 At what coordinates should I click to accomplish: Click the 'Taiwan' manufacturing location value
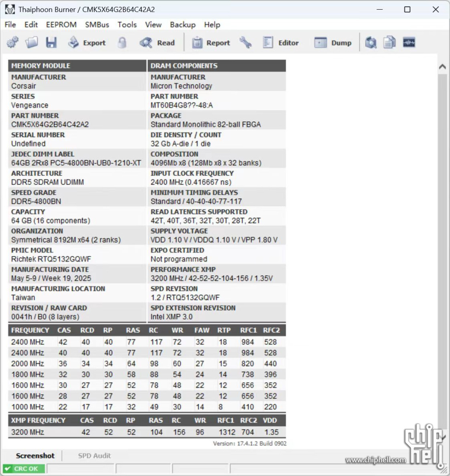tap(23, 297)
